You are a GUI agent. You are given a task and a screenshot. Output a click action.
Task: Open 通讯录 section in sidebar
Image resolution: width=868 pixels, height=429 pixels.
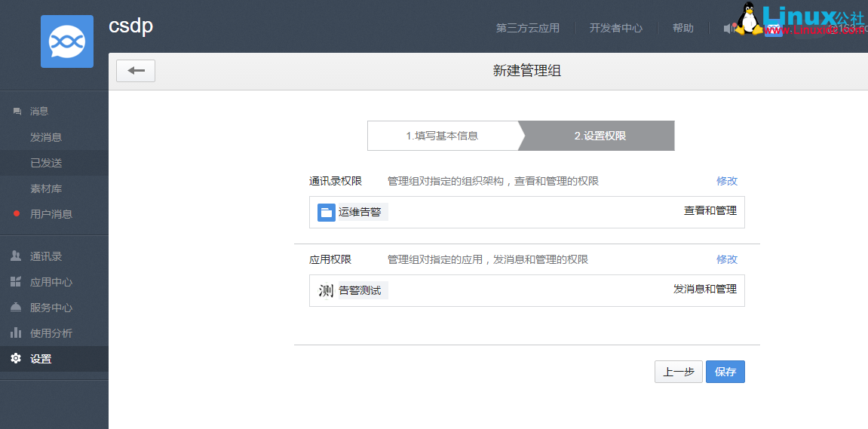(46, 256)
